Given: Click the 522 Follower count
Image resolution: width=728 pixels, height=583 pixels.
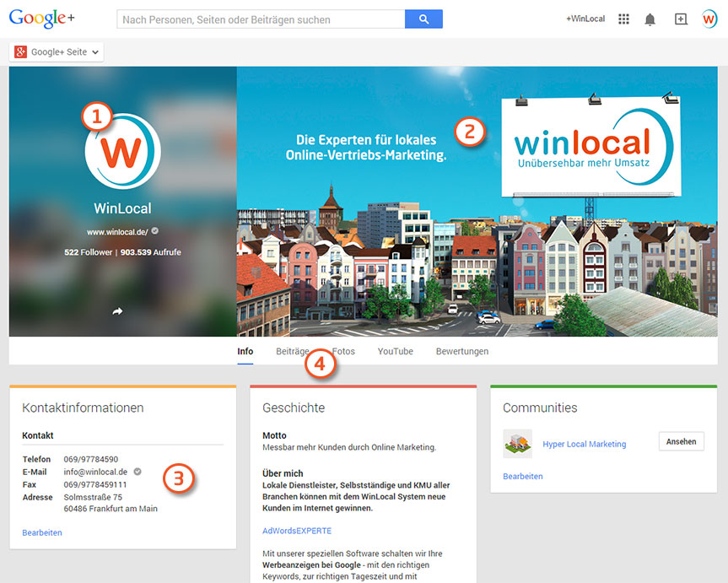Looking at the screenshot, I should coord(89,252).
